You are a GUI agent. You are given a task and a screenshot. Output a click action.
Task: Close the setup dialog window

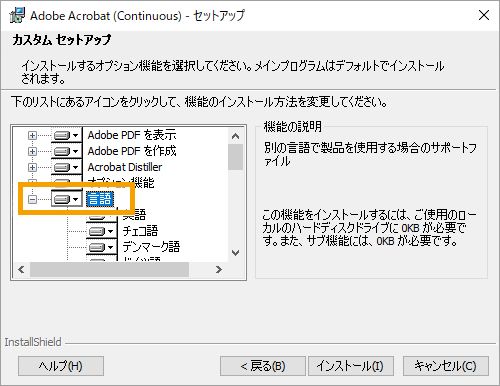point(484,15)
